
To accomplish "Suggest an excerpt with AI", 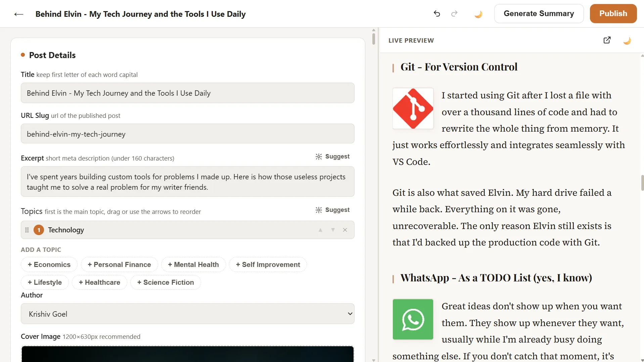I will [x=332, y=156].
